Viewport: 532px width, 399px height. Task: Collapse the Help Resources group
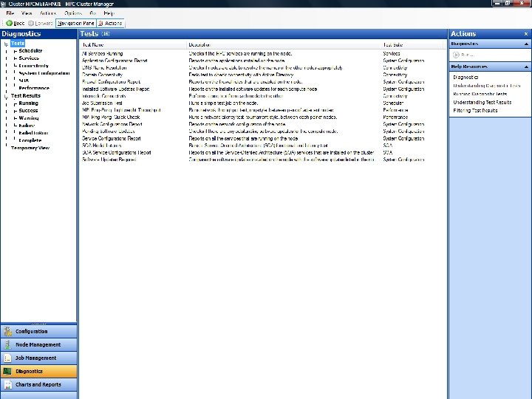point(526,66)
